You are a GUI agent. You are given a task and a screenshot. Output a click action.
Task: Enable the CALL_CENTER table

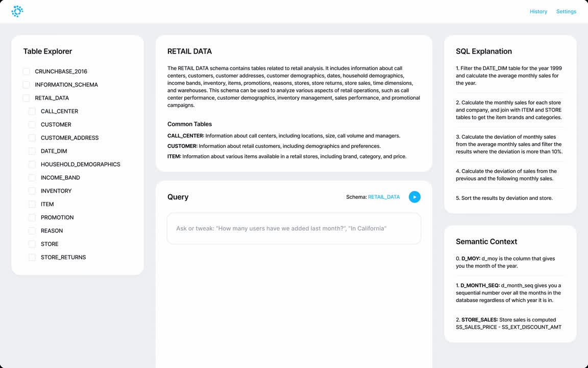(32, 111)
